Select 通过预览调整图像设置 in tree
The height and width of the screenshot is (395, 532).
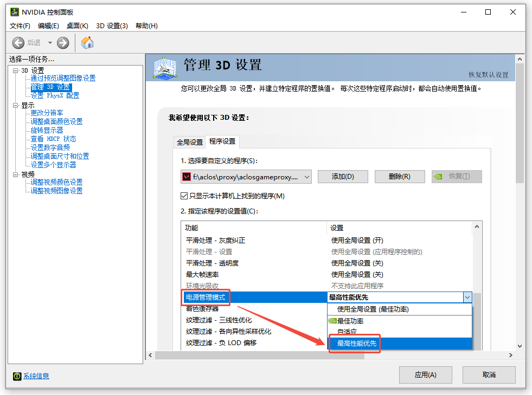tap(63, 79)
